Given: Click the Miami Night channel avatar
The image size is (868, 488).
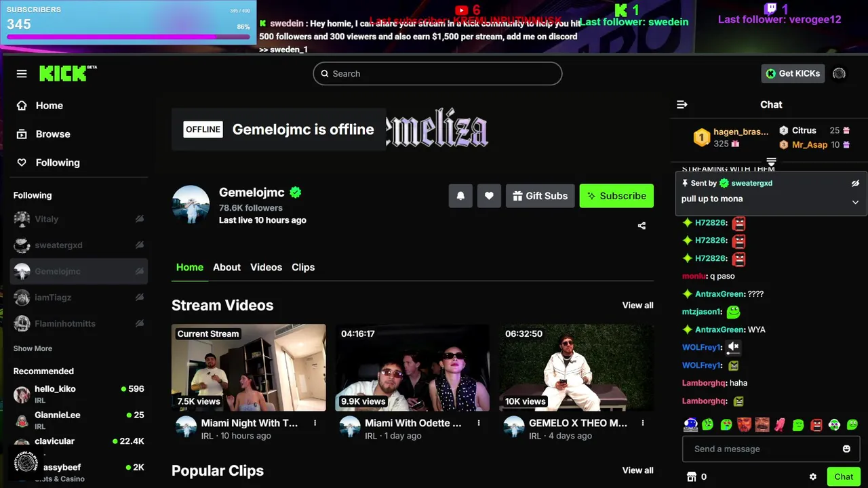Looking at the screenshot, I should 186,428.
